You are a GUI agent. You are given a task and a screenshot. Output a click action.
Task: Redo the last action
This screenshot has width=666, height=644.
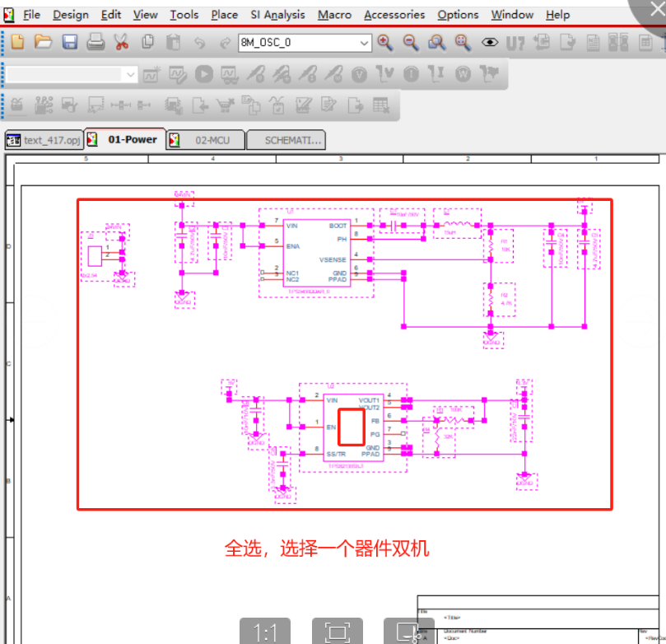(225, 43)
